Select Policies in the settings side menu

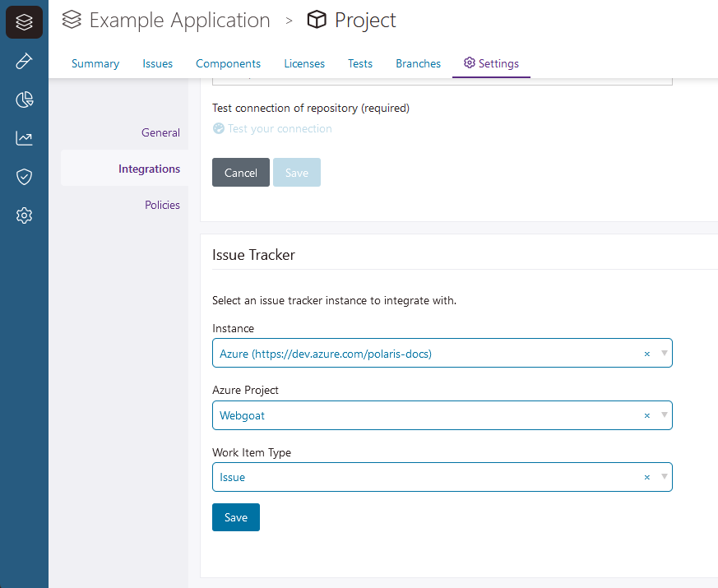pos(162,205)
